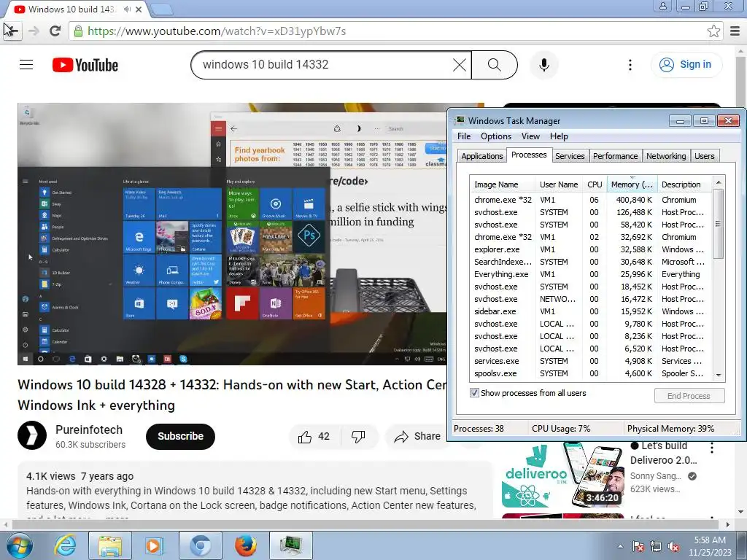This screenshot has width=747, height=560.
Task: Open Task Manager File menu
Action: [464, 136]
